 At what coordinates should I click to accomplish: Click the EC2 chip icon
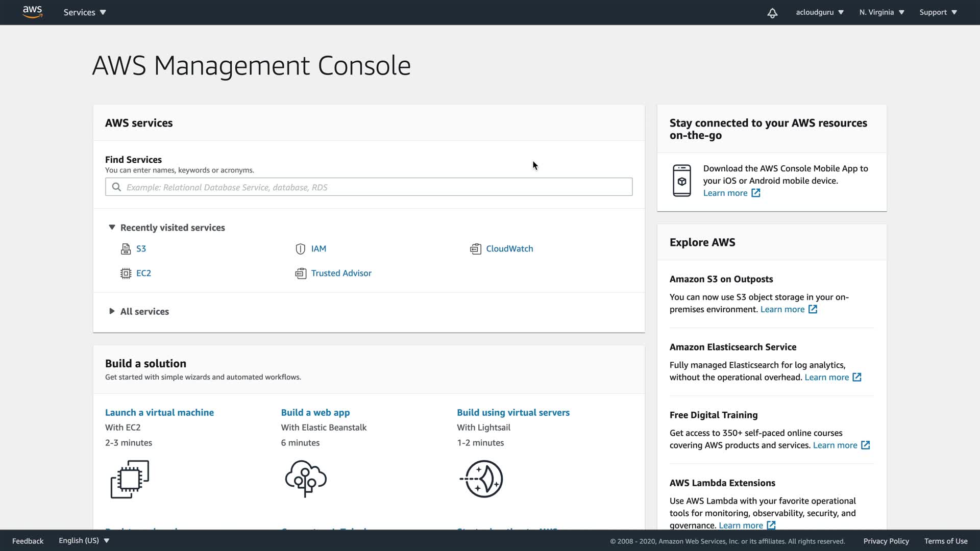pos(126,273)
